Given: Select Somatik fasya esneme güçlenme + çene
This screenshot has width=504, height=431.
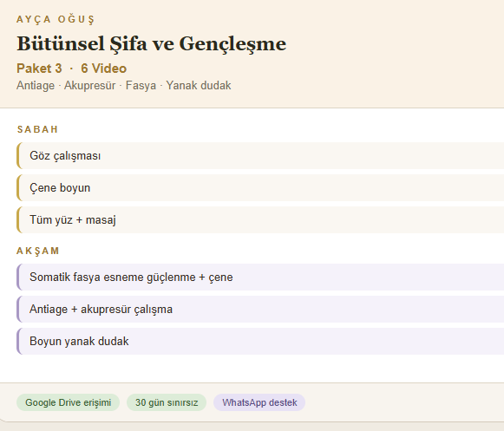Looking at the screenshot, I should 260,277.
